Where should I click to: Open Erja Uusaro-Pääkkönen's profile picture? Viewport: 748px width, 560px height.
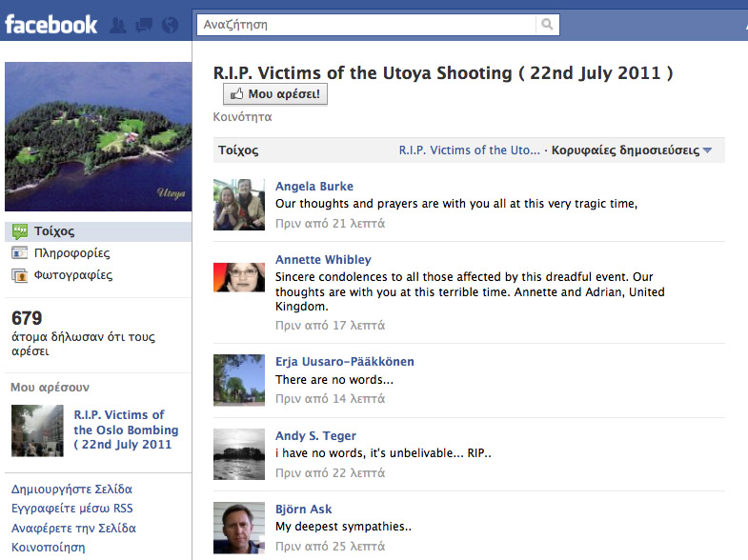pos(239,380)
